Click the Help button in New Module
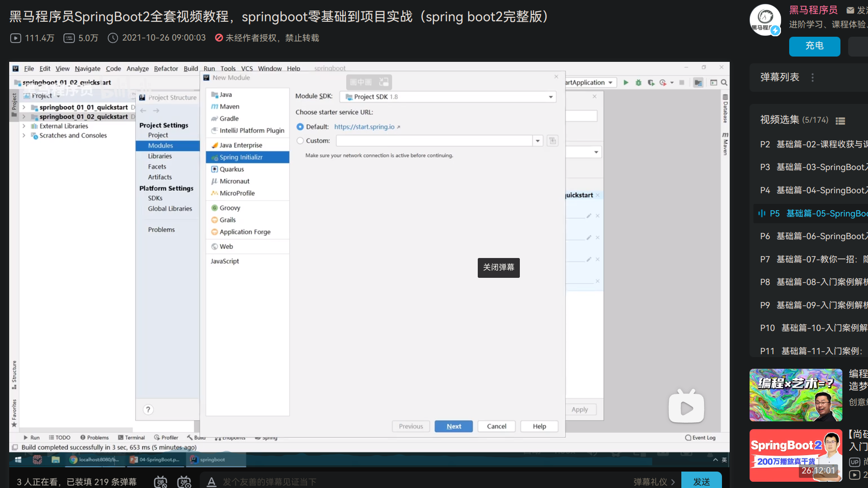Screen dimensions: 868x488 [540, 426]
